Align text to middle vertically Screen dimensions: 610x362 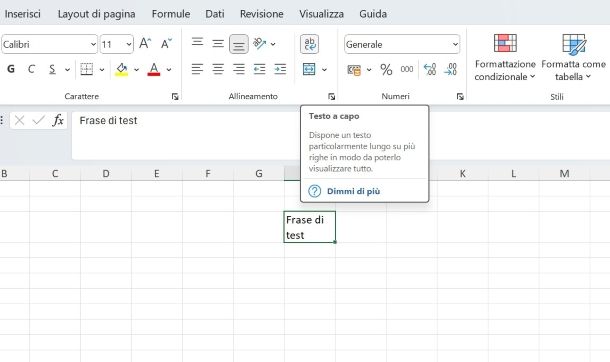218,43
